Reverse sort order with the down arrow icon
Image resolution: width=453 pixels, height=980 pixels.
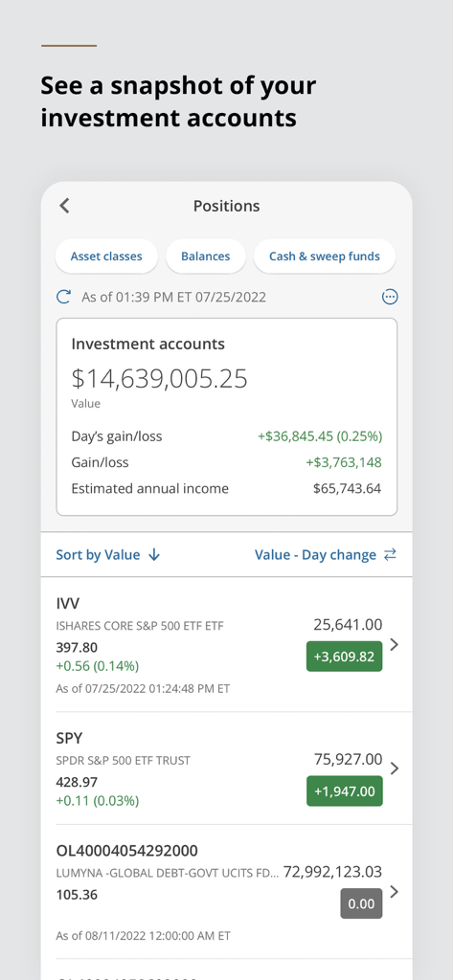point(154,554)
